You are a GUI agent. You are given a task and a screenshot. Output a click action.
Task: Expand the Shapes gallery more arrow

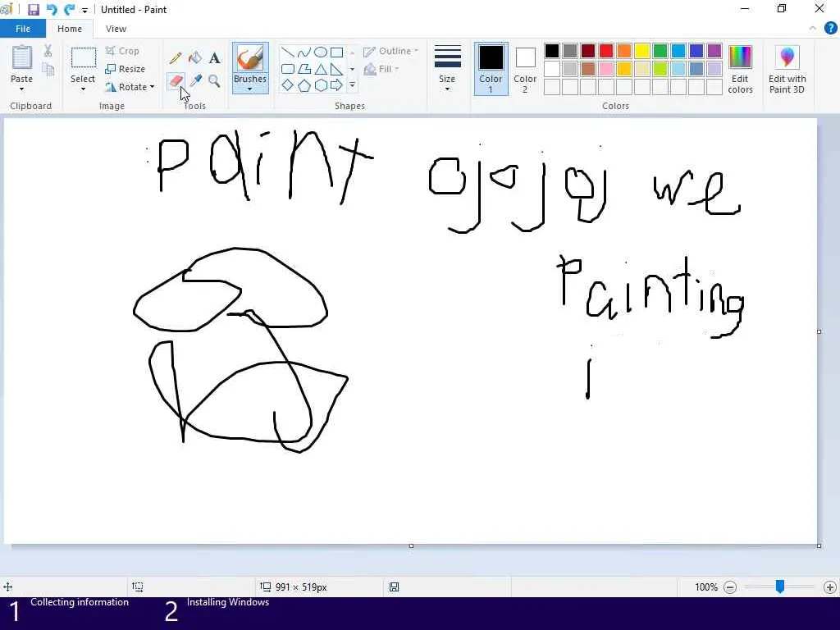tap(352, 85)
